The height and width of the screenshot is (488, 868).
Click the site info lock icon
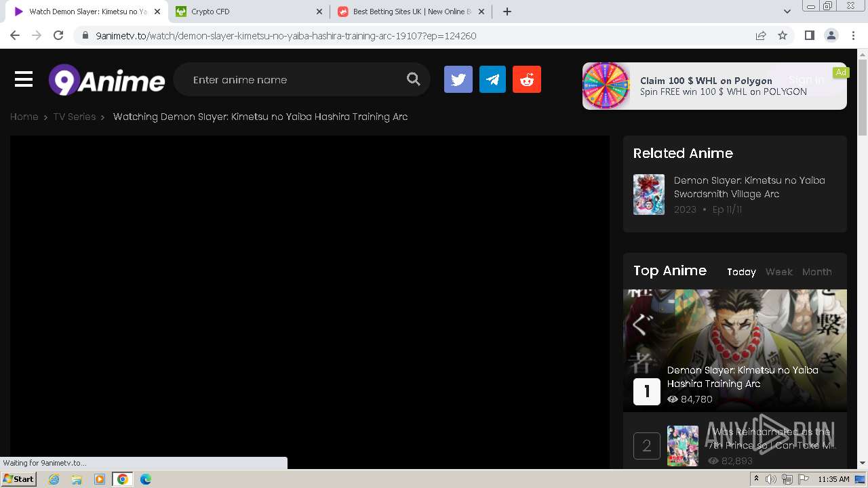tap(85, 36)
